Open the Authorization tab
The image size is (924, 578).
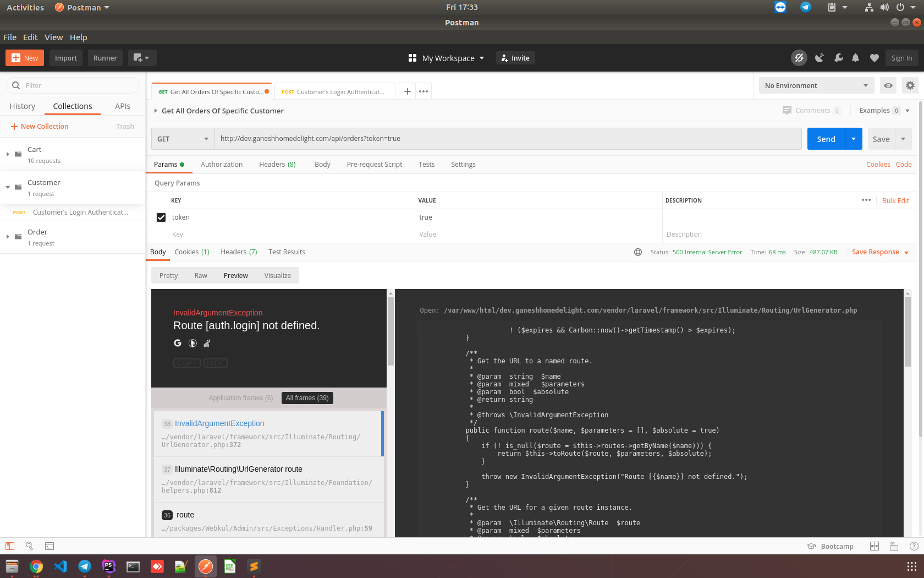coord(222,165)
